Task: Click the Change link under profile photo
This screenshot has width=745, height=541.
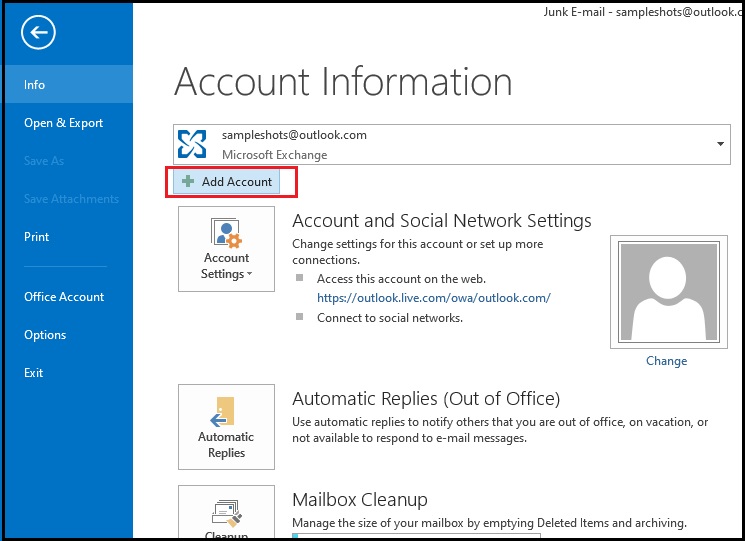Action: pyautogui.click(x=667, y=361)
